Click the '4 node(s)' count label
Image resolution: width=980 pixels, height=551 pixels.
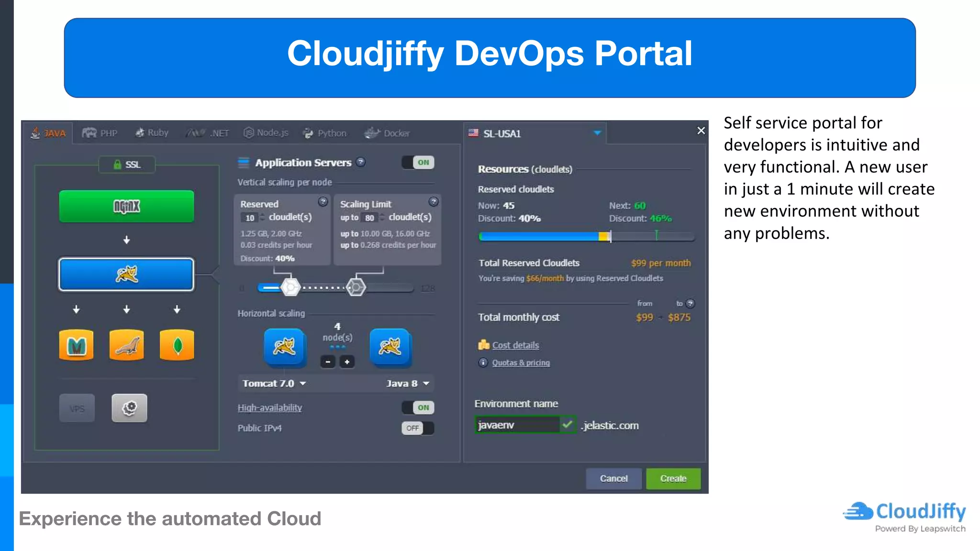tap(337, 332)
